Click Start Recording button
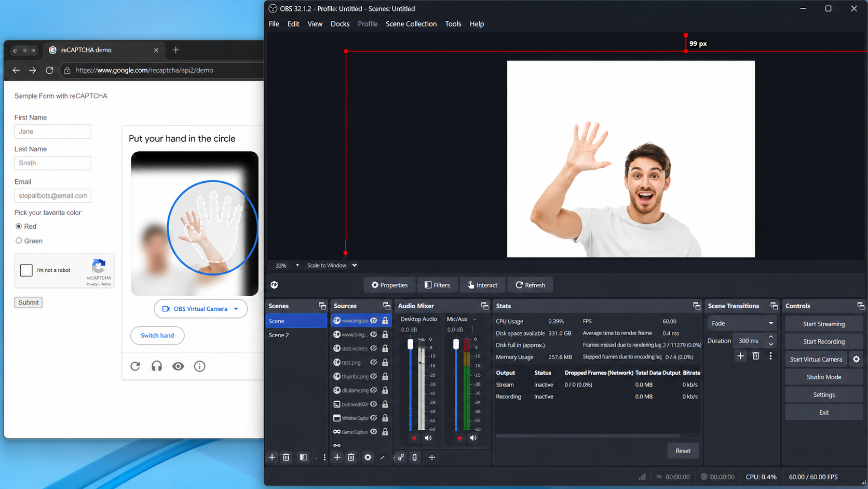Screen dimensions: 868x489 click(824, 341)
